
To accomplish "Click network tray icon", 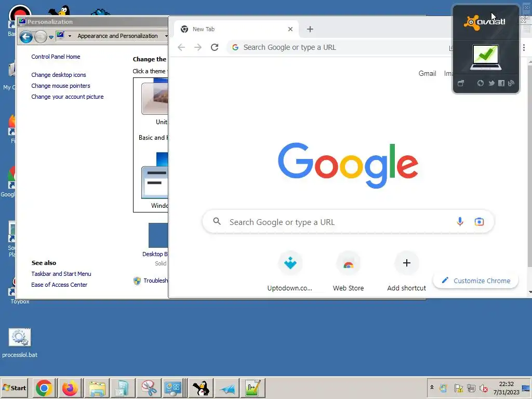I will point(471,388).
